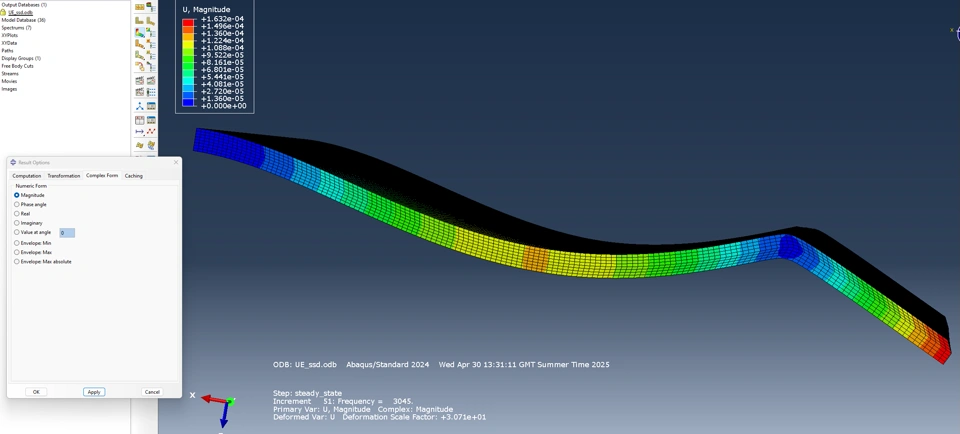Open Contour Options beside the contour plot icon

tap(151, 32)
